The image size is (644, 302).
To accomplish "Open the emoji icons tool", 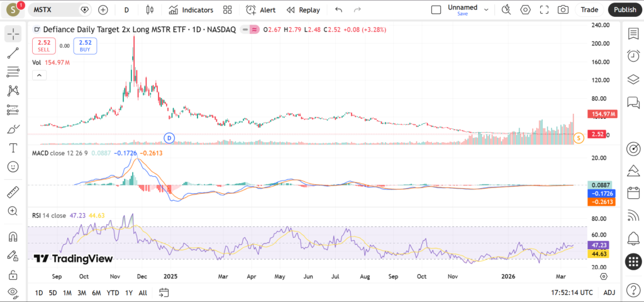I will point(13,167).
